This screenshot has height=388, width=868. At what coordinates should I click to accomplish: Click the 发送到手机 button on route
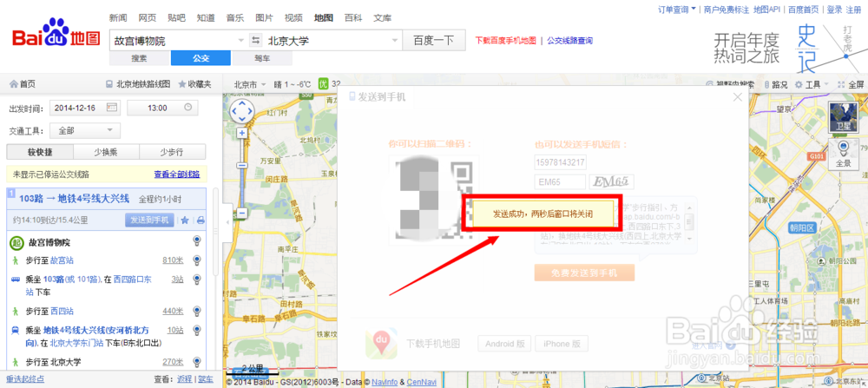[149, 220]
